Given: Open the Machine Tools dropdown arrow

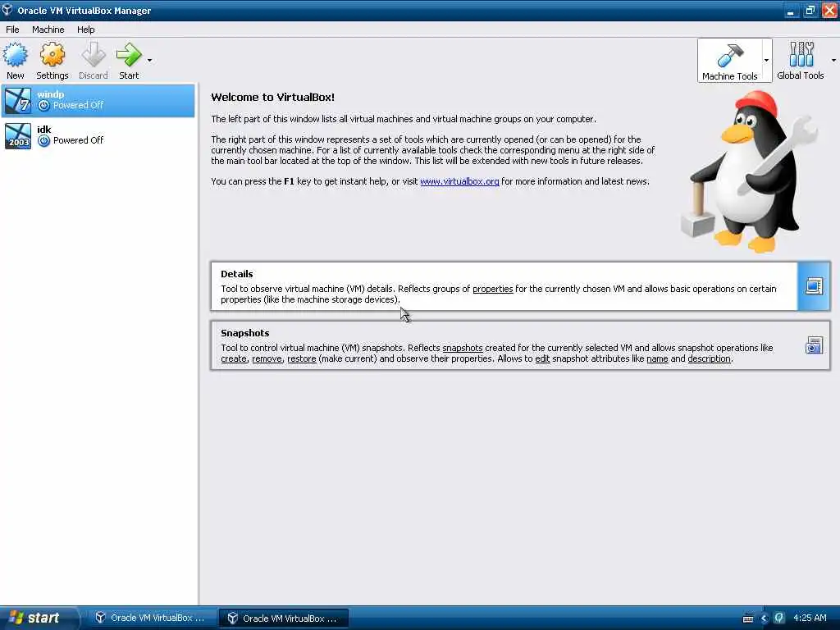Looking at the screenshot, I should pos(767,61).
